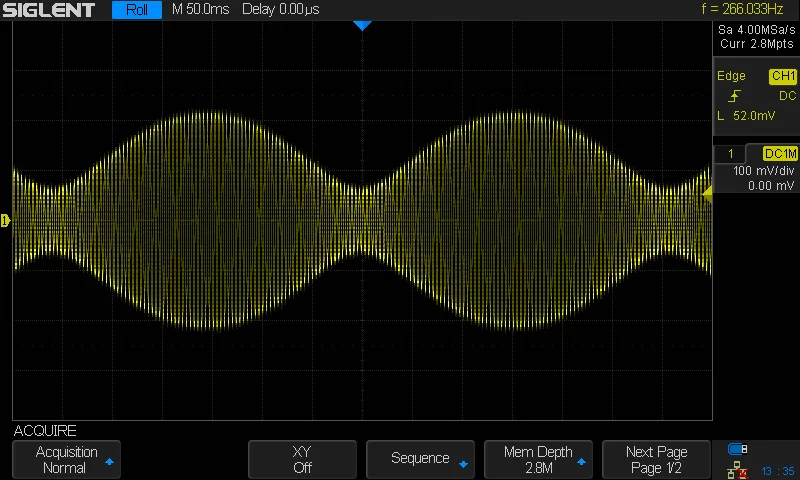This screenshot has width=800, height=480.
Task: Select the M 50.0ms timebase readout
Action: click(201, 9)
